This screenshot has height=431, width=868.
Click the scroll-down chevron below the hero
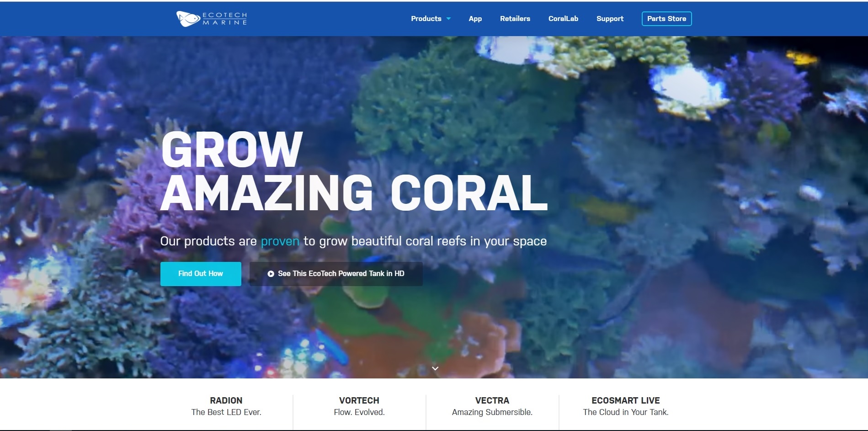tap(435, 368)
